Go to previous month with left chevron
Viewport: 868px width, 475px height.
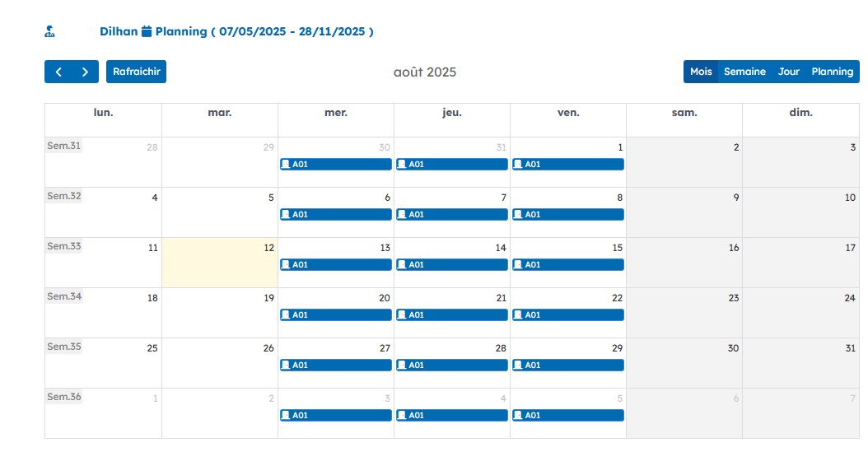tap(58, 72)
